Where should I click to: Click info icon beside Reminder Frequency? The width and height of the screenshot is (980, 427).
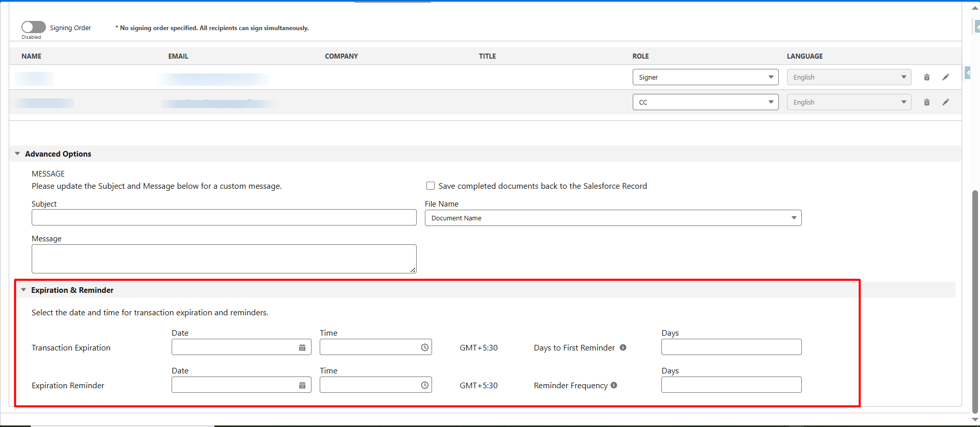coord(614,385)
